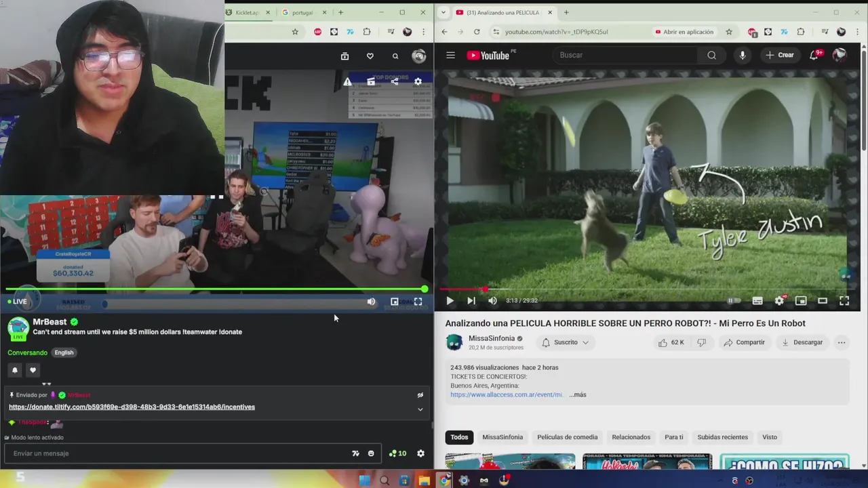The image size is (868, 488).
Task: Open the allaccess.com.ar event link
Action: click(x=507, y=394)
